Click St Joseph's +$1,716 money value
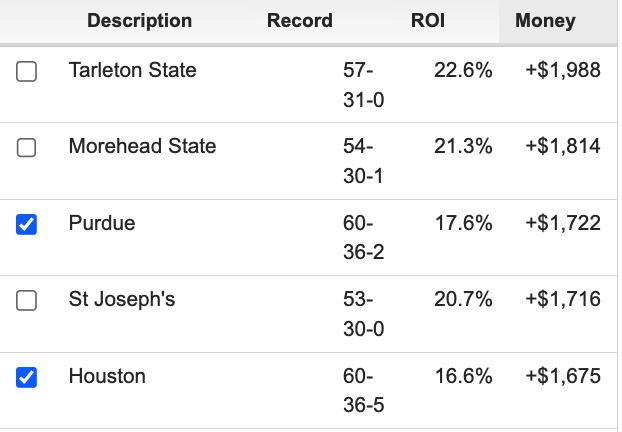622x432 pixels. pos(563,299)
